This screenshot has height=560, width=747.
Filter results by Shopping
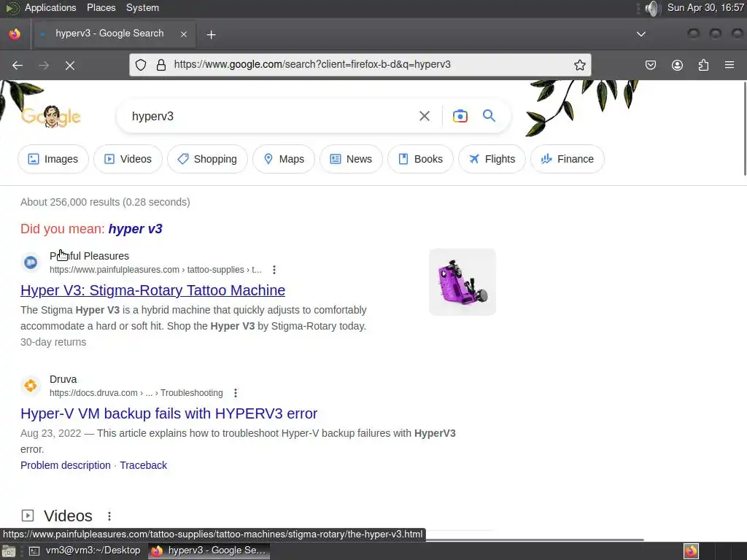click(207, 159)
